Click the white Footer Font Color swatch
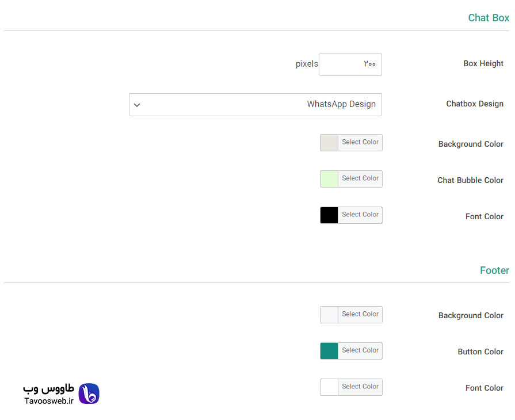Screen dimensions: 515x420 [x=329, y=387]
